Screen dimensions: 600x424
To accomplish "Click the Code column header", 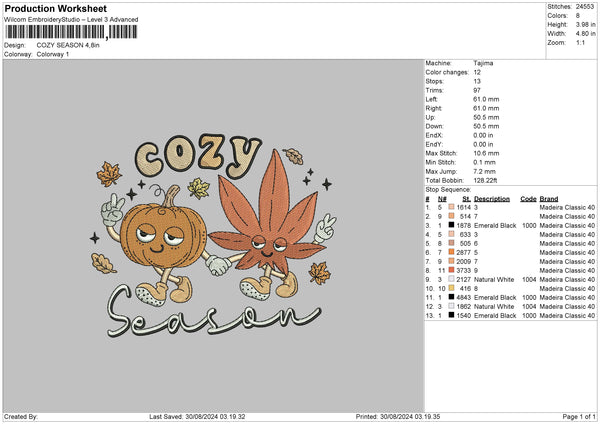I will (528, 199).
